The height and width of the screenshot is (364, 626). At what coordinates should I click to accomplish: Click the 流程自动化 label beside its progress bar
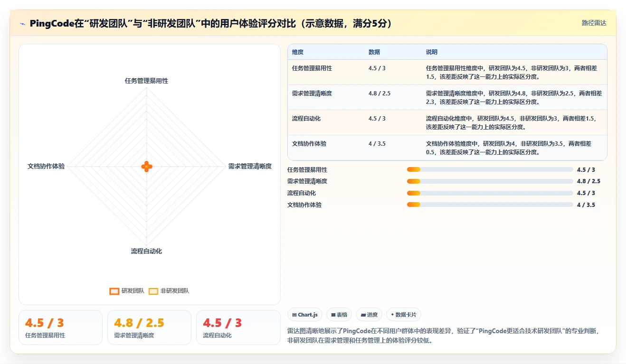click(x=302, y=193)
